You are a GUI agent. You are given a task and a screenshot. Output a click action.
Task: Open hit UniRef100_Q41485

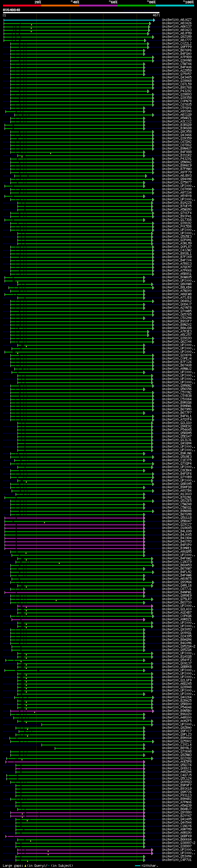(x=177, y=819)
